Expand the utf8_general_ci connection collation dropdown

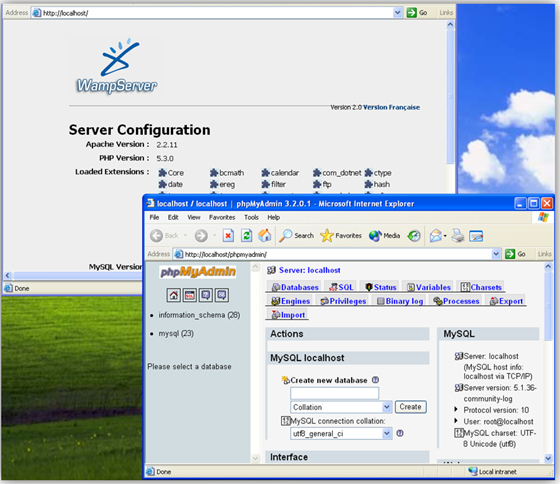pyautogui.click(x=386, y=433)
